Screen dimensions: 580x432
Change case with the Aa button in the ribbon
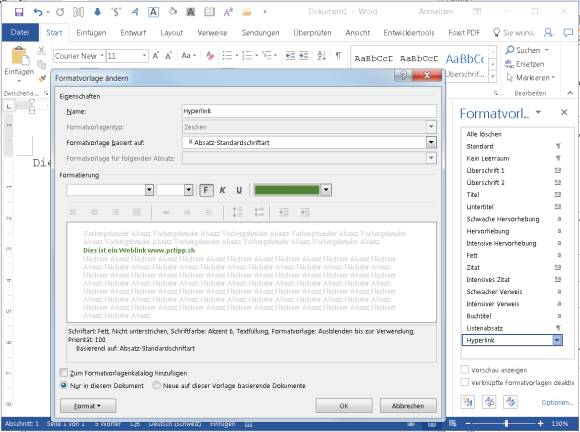188,56
